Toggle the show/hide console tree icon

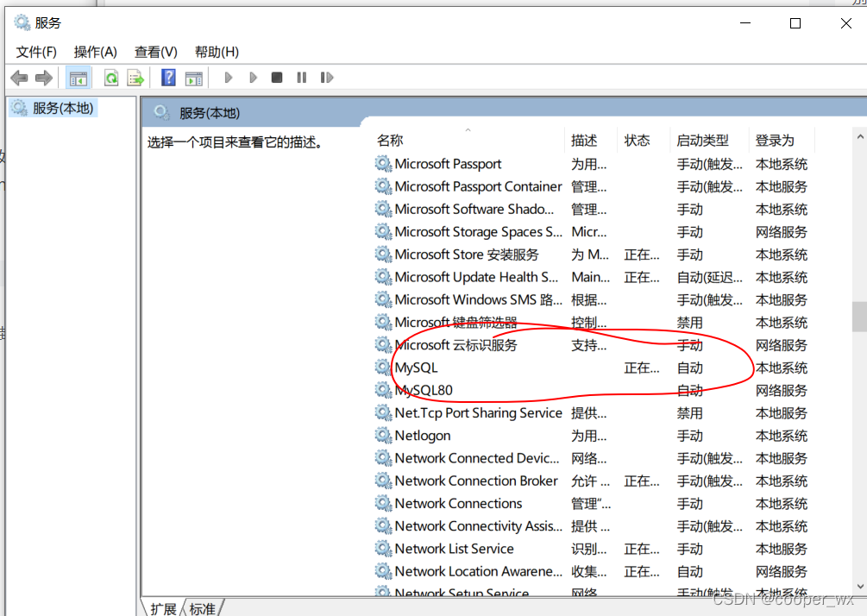(78, 78)
